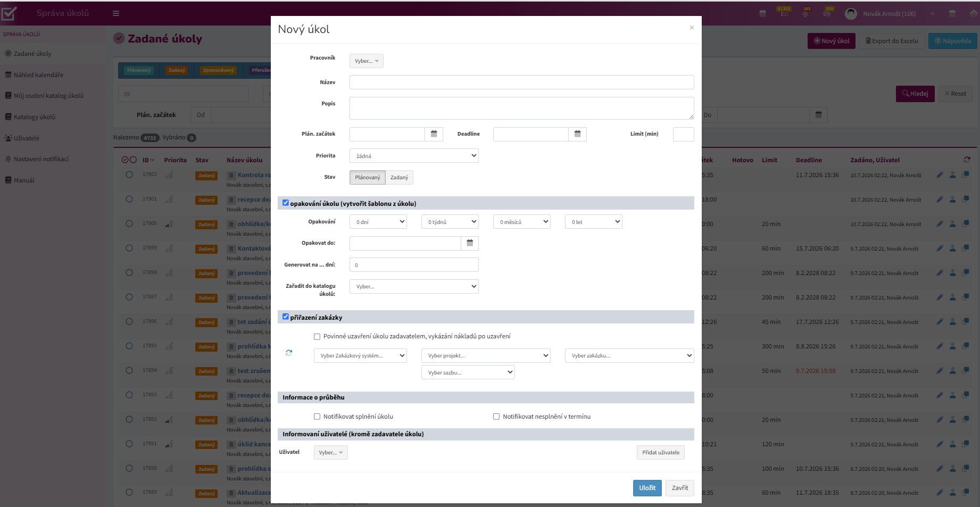Open Vyber projekt dropdown

(486, 355)
